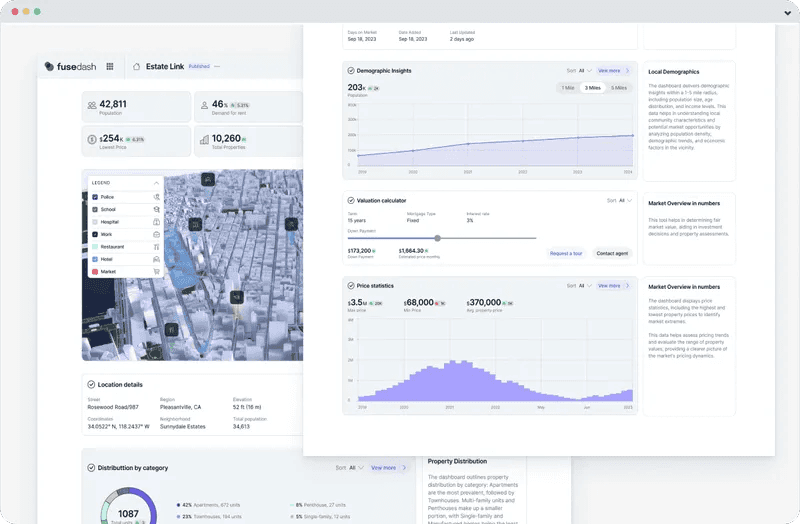This screenshot has width=800, height=524.
Task: Click the Request a tour button
Action: tap(566, 253)
